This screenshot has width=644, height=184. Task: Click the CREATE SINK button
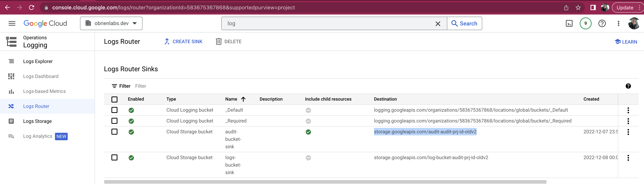point(183,42)
